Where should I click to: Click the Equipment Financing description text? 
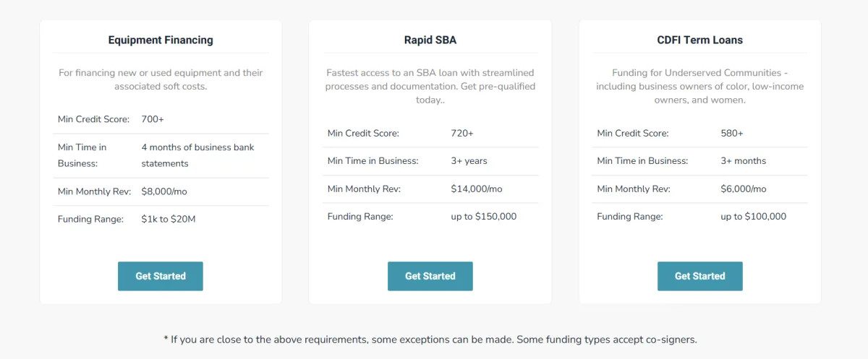[x=161, y=79]
